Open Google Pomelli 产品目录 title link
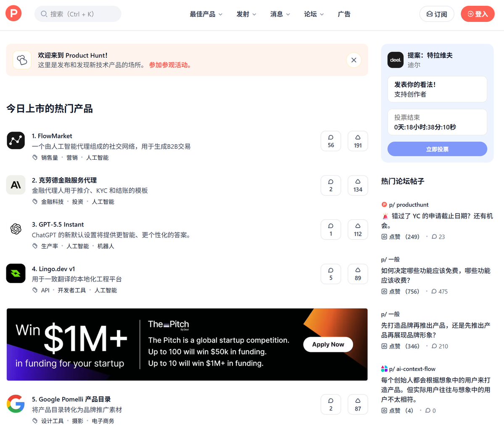Image resolution: width=504 pixels, height=425 pixels. click(x=71, y=399)
